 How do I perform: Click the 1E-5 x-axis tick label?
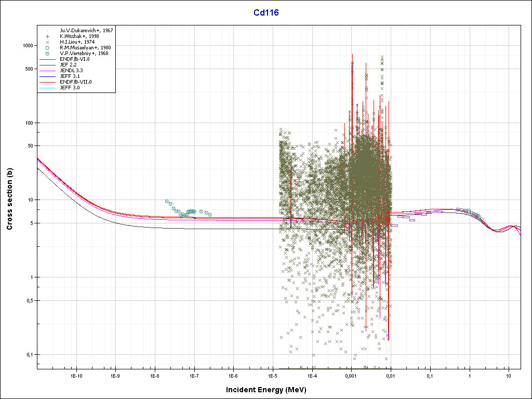(x=272, y=375)
